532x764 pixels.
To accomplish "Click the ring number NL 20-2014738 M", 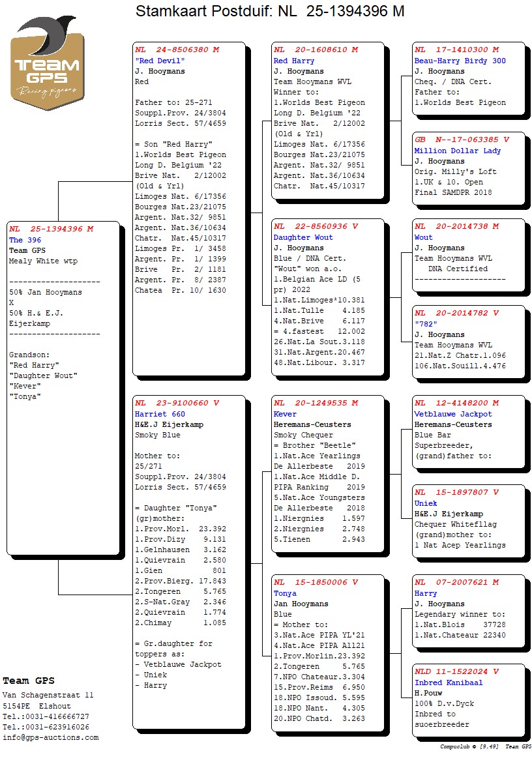I will pos(456,226).
